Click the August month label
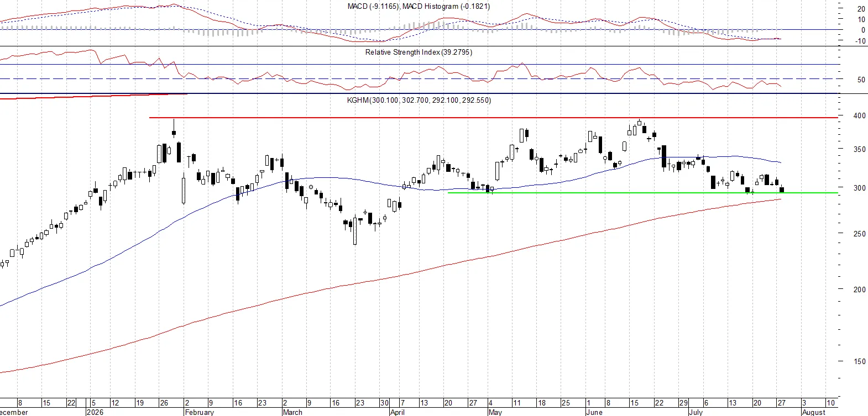 (x=814, y=412)
